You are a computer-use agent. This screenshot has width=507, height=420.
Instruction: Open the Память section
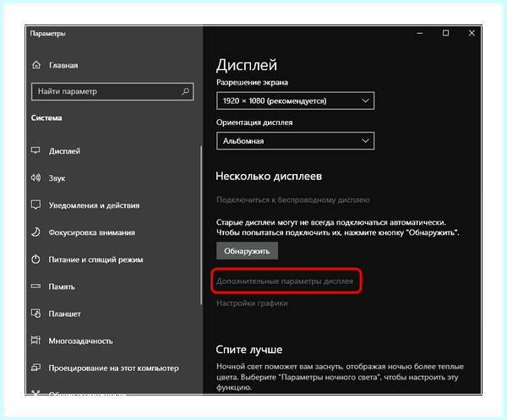[x=62, y=286]
